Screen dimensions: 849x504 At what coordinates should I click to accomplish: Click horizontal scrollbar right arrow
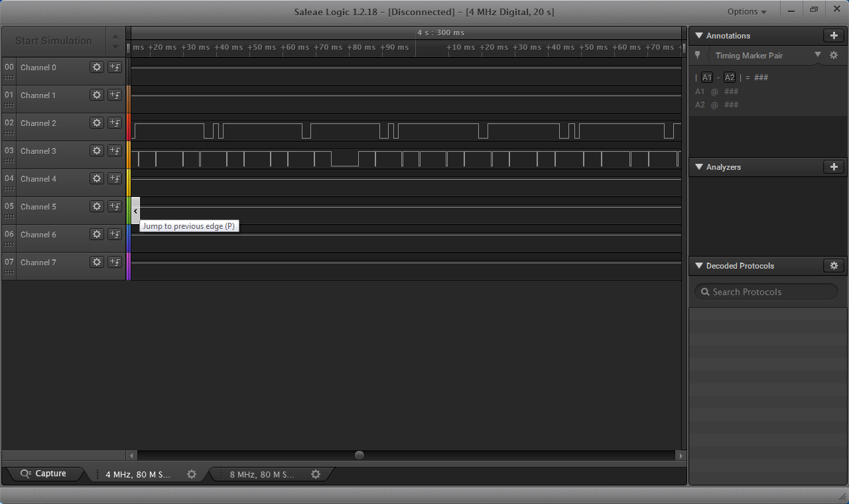pyautogui.click(x=680, y=456)
